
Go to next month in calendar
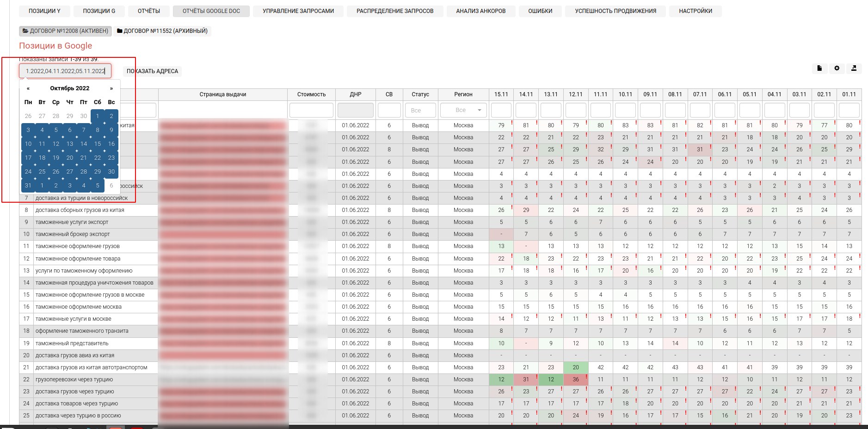[x=111, y=88]
